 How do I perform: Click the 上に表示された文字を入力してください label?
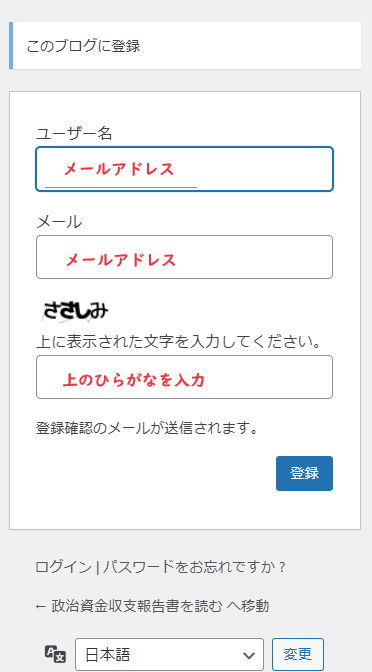(x=179, y=342)
